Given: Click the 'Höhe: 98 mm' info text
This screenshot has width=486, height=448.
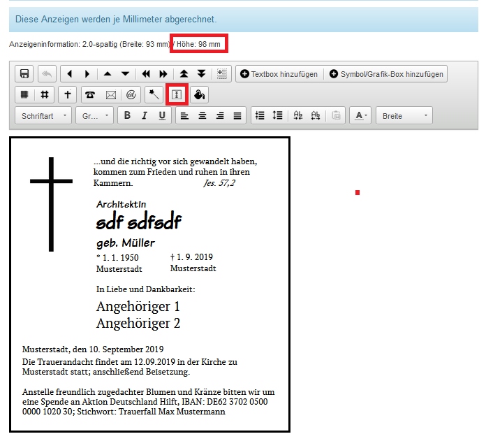Looking at the screenshot, I should [x=198, y=44].
